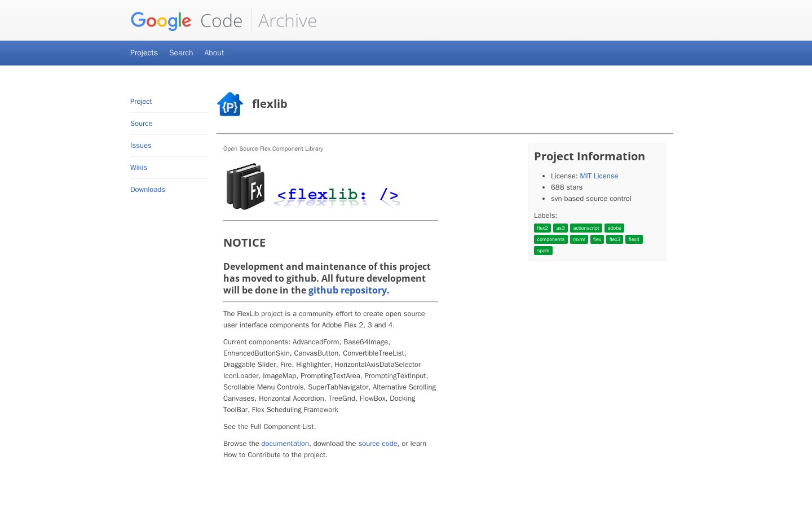Click the as3 label tag
This screenshot has height=508, width=812.
coord(561,228)
